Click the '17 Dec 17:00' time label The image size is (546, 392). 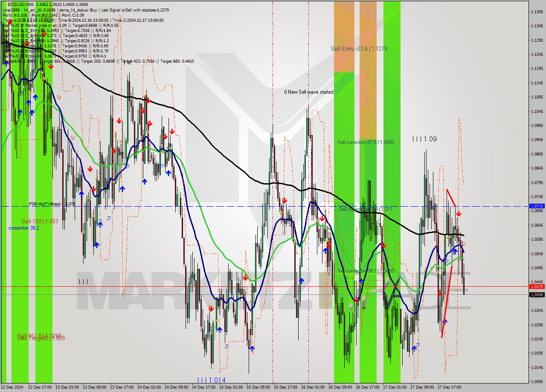coord(449,387)
